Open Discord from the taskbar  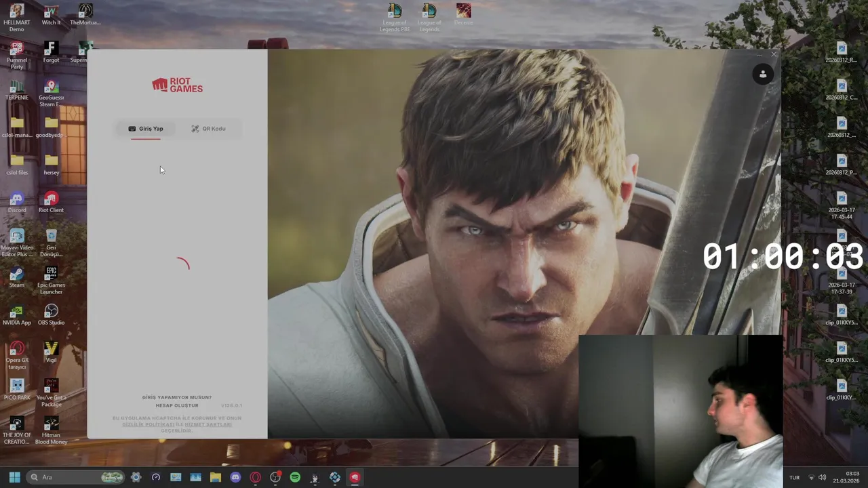[x=235, y=477]
